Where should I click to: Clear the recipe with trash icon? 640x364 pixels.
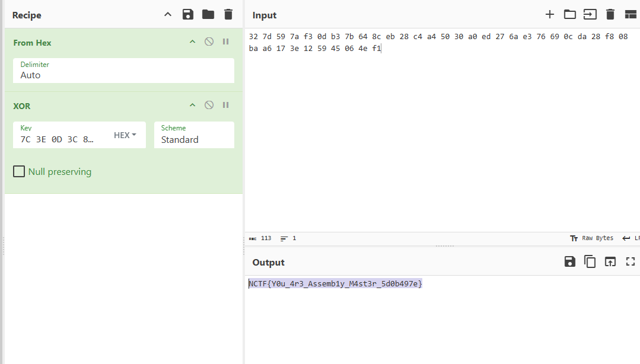click(x=228, y=15)
